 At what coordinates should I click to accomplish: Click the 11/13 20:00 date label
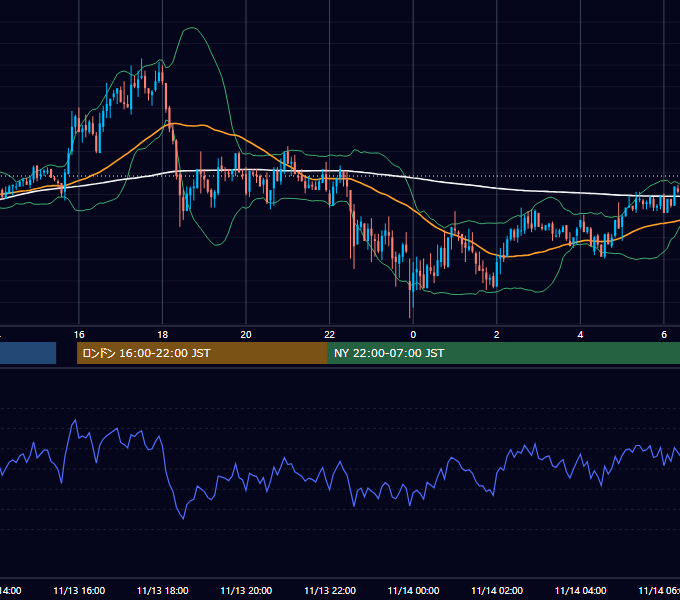coord(246,591)
